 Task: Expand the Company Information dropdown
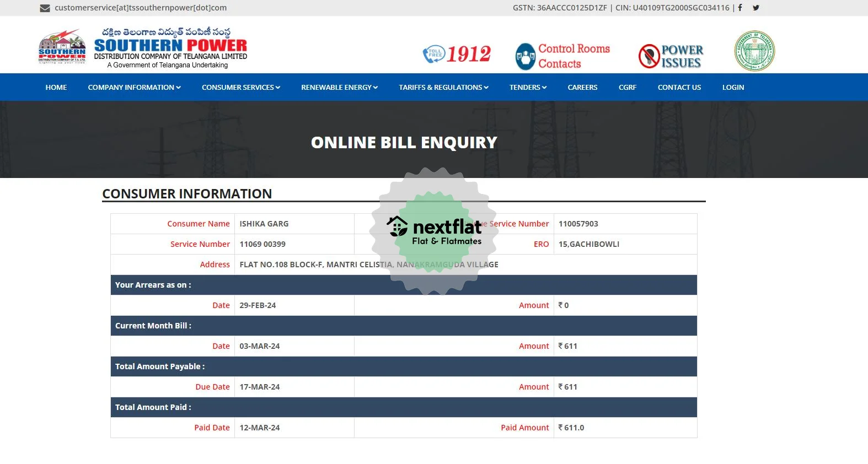(x=134, y=87)
